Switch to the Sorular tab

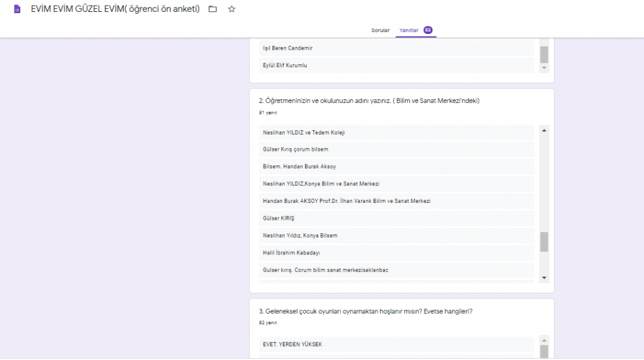click(380, 30)
